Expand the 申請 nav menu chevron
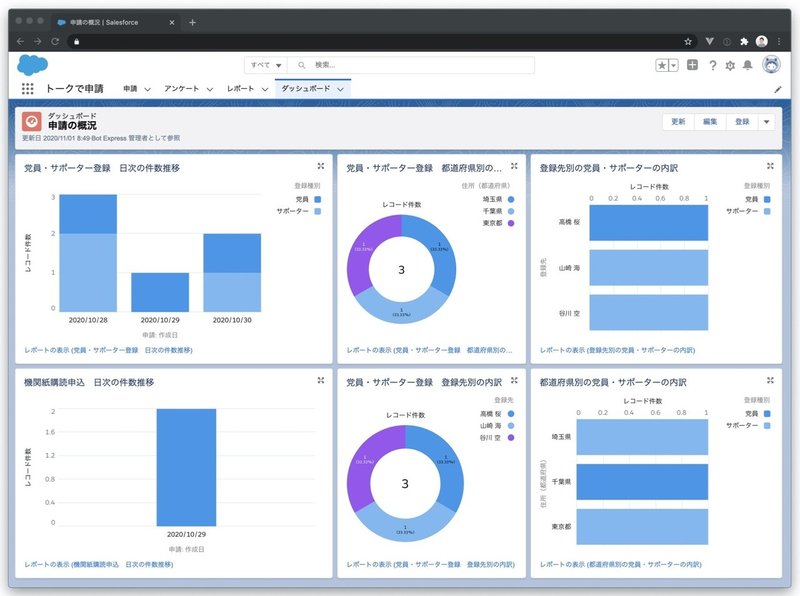 (x=147, y=89)
